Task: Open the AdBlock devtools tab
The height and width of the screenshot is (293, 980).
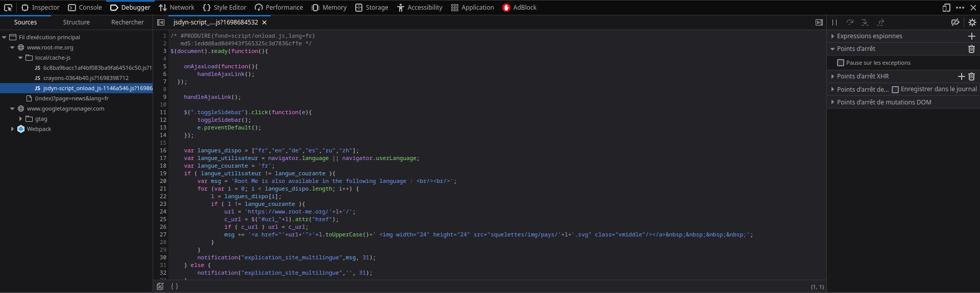Action: pos(520,8)
